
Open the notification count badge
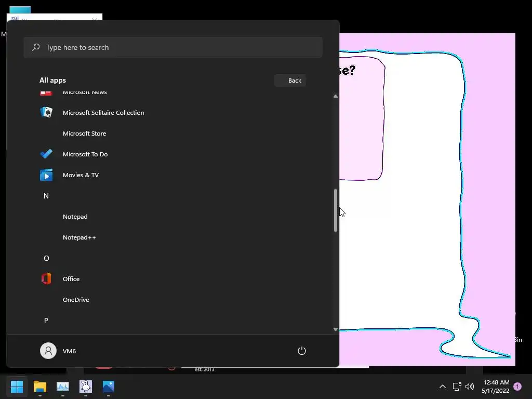point(517,387)
